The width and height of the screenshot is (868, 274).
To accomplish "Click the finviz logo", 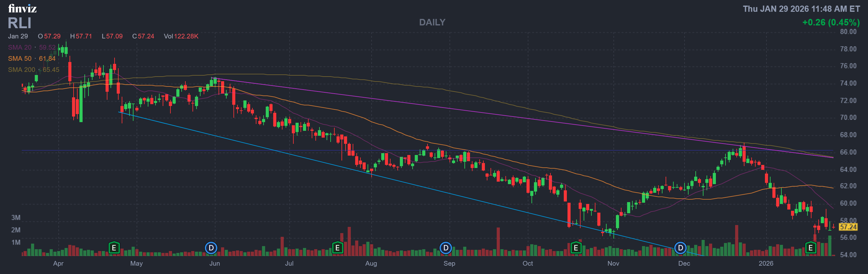I will pyautogui.click(x=22, y=8).
